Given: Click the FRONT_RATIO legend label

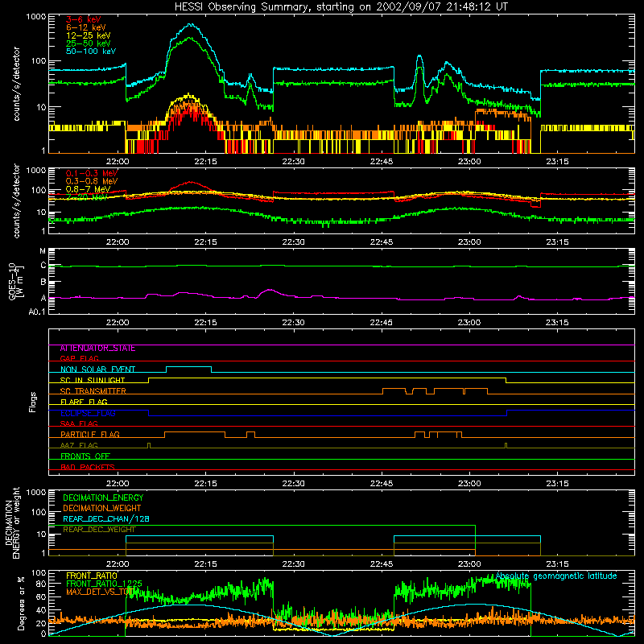Looking at the screenshot, I should (92, 576).
